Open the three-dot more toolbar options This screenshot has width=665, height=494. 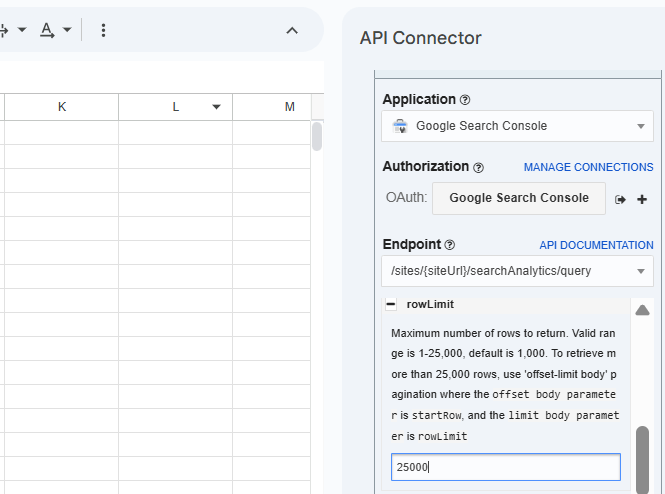coord(103,30)
